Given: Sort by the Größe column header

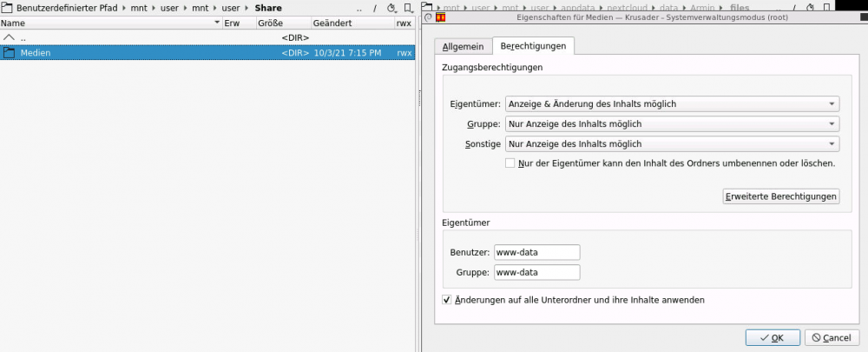Looking at the screenshot, I should (284, 23).
